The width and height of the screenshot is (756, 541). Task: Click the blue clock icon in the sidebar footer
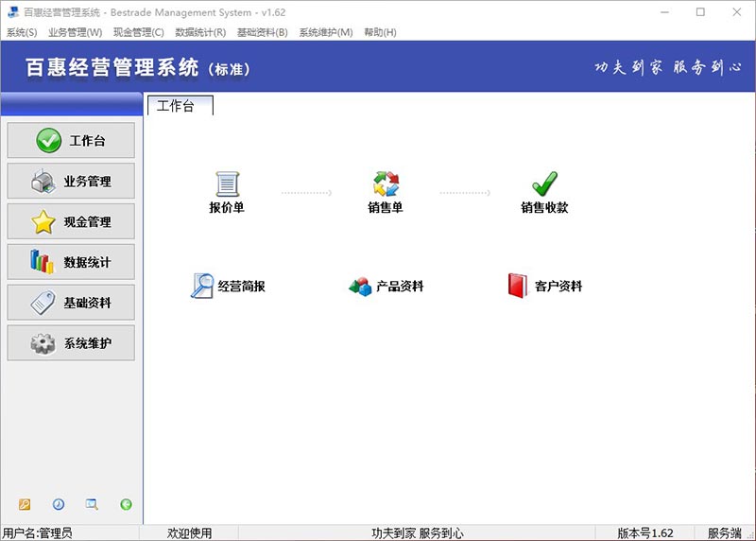(59, 504)
